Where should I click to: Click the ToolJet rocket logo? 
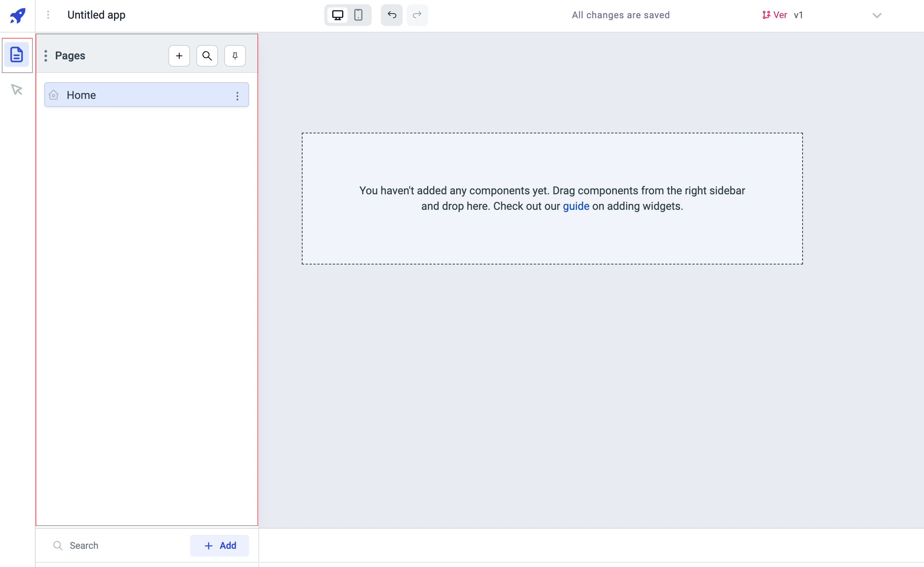pos(17,16)
